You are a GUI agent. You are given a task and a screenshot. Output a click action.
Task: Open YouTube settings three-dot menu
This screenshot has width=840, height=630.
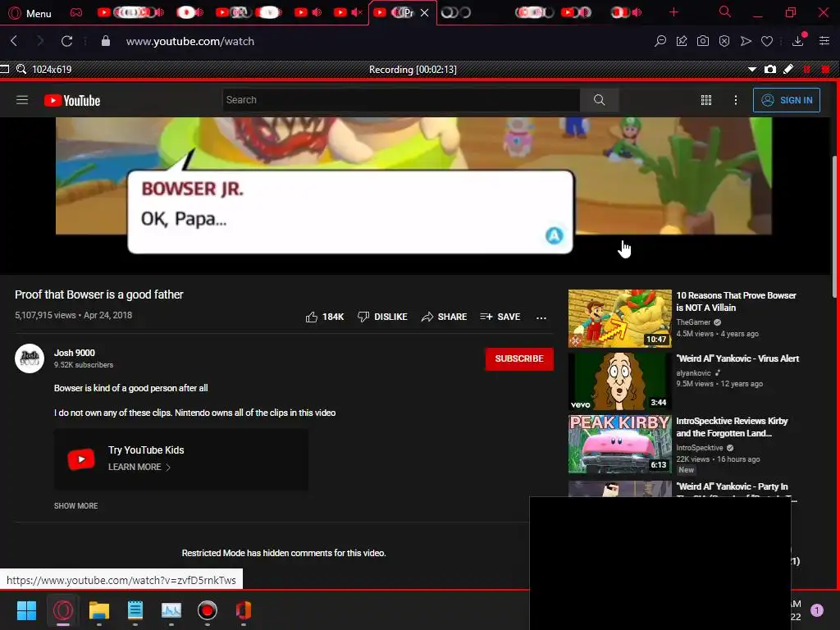click(x=736, y=99)
